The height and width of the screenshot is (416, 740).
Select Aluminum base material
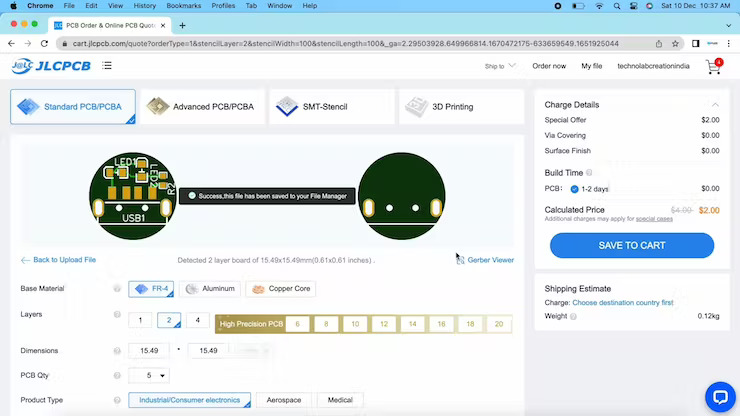(210, 289)
